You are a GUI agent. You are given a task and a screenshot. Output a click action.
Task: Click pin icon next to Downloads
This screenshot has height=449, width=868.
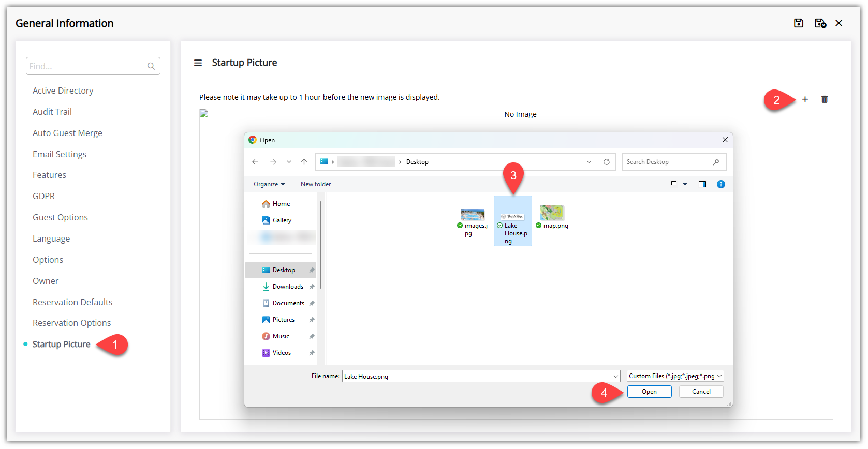[x=312, y=287]
